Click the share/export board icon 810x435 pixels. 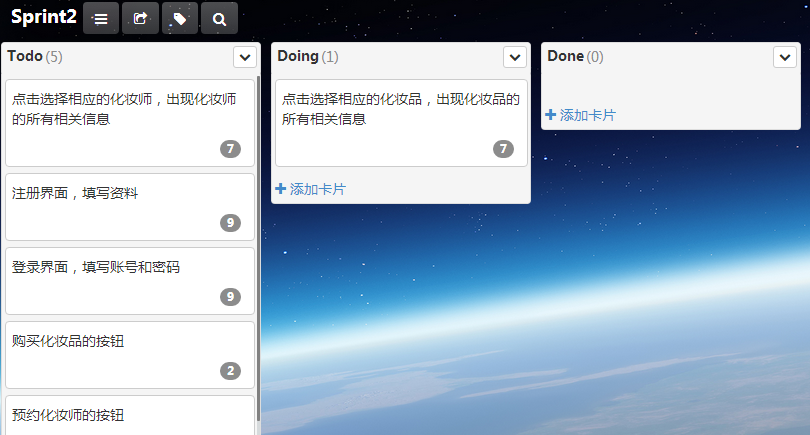pos(140,19)
